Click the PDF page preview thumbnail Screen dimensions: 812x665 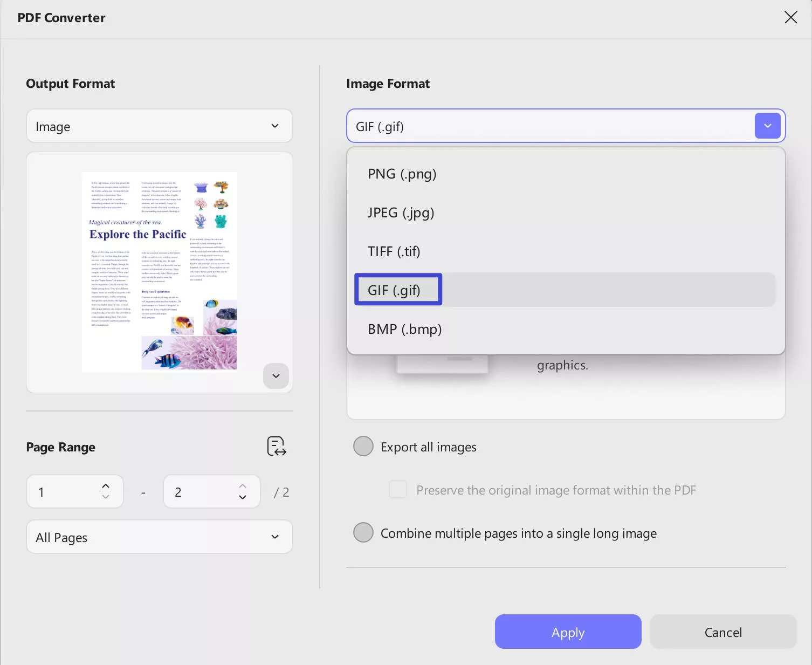pos(160,272)
